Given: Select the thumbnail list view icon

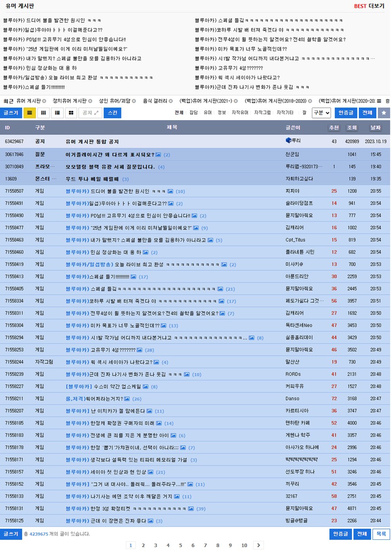Looking at the screenshot, I should 57,113.
